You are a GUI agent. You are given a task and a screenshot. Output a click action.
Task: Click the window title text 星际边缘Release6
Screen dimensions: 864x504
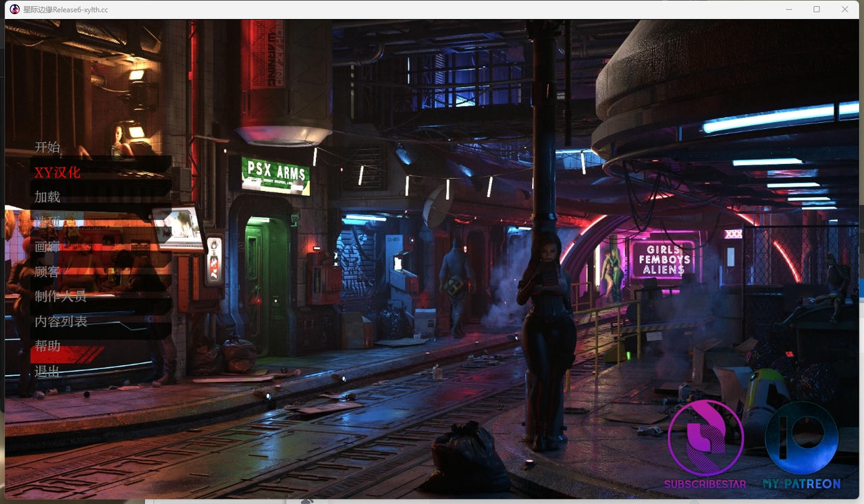(65, 9)
